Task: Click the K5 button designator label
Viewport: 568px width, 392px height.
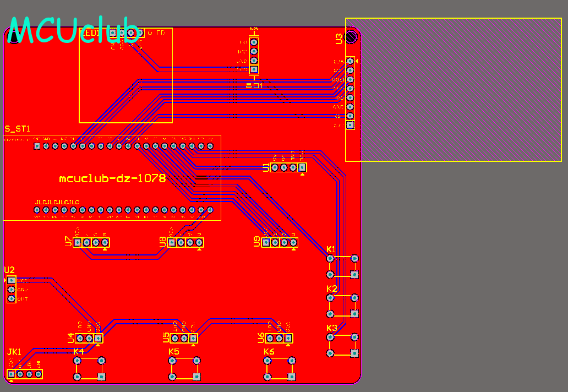Action: pos(174,351)
